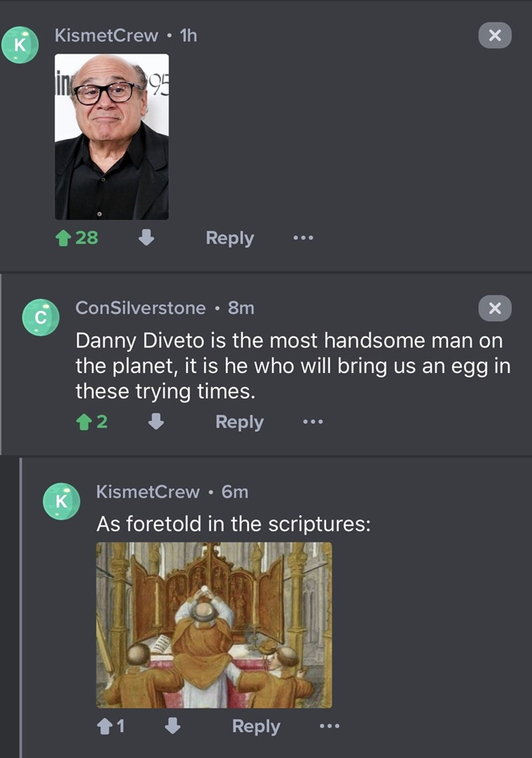This screenshot has height=758, width=532.
Task: Dismiss ConSilverstone's comment with X
Action: click(x=495, y=308)
